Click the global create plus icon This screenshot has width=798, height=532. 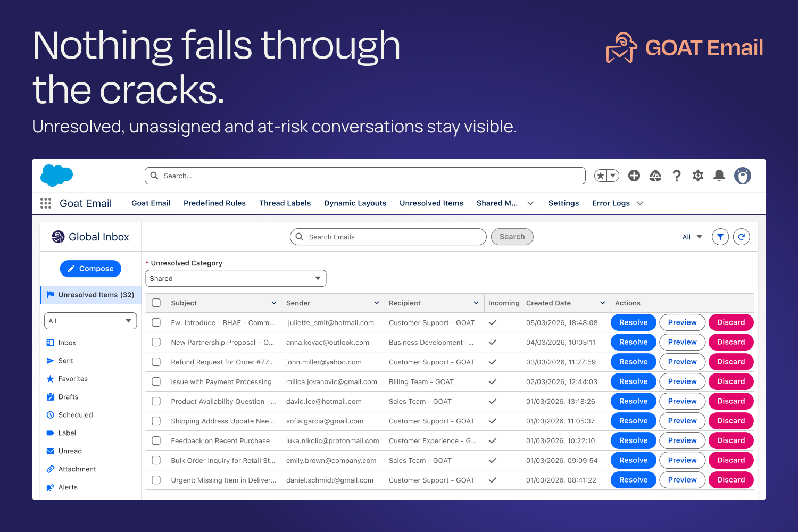[634, 176]
